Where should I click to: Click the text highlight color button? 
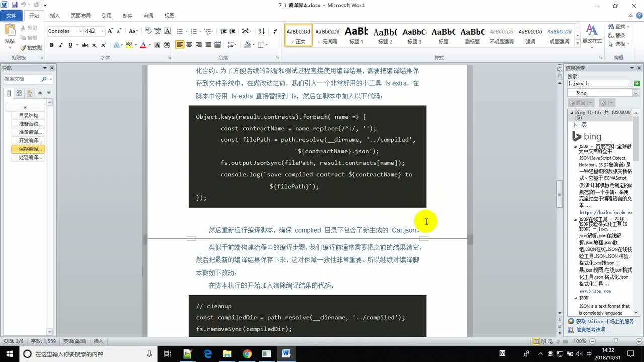(129, 45)
